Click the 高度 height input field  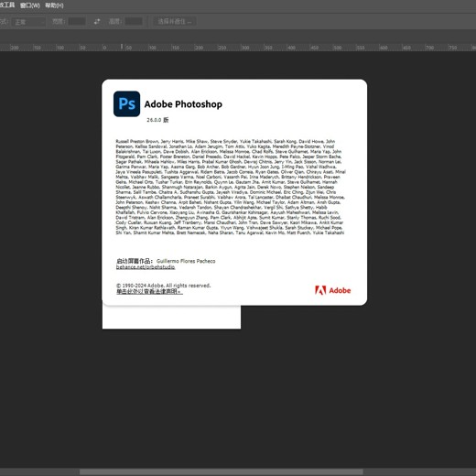(x=134, y=21)
